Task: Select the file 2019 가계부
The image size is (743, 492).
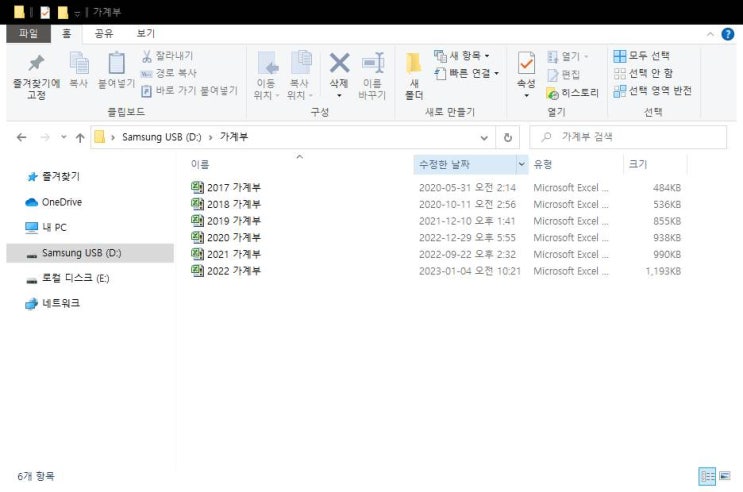Action: 226,221
